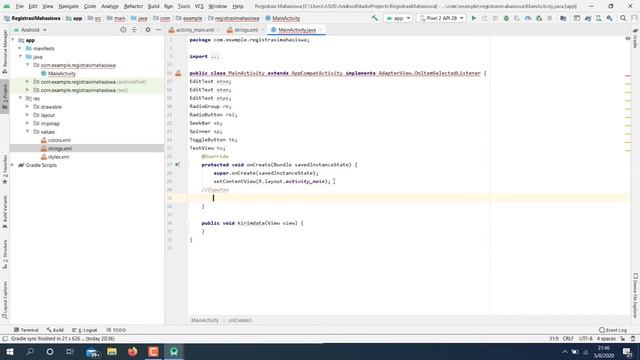
Task: Expand the folded import statement
Action: pyautogui.click(x=215, y=56)
